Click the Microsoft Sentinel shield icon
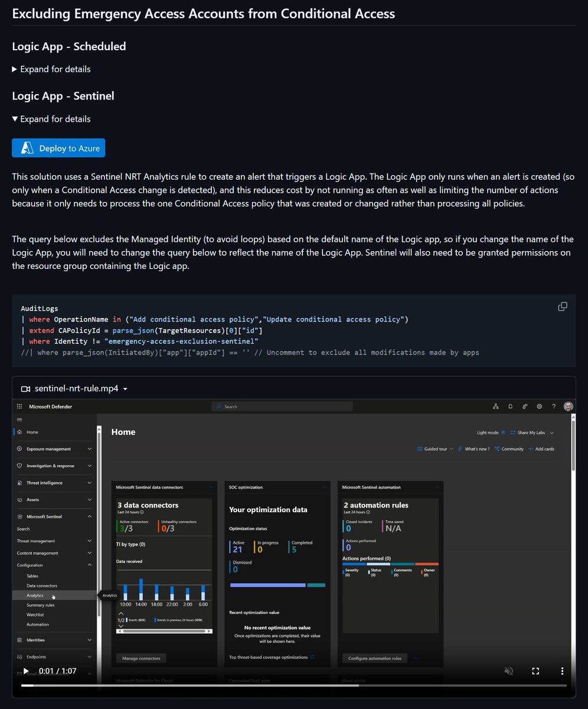Image resolution: width=588 pixels, height=709 pixels. pos(19,516)
